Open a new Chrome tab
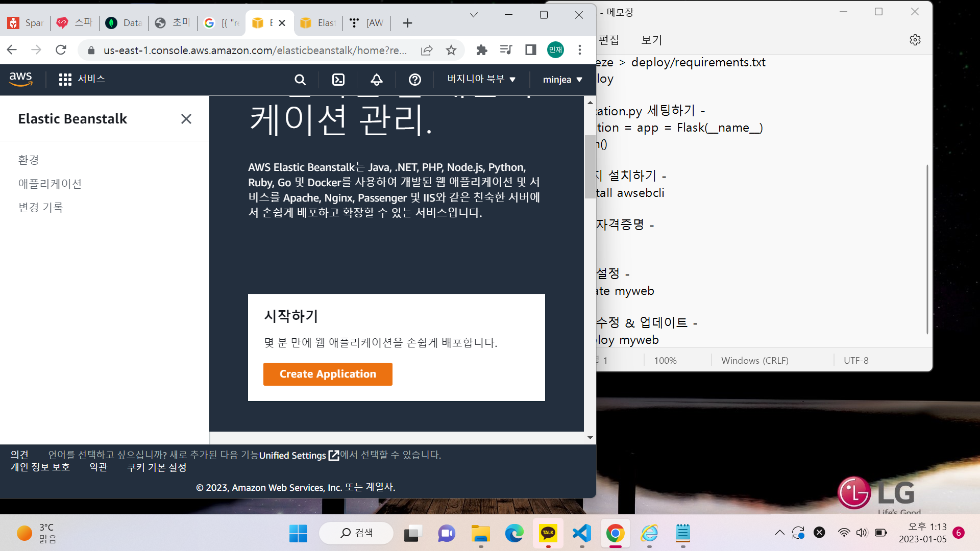Screen dimensions: 980x551 click(x=407, y=22)
